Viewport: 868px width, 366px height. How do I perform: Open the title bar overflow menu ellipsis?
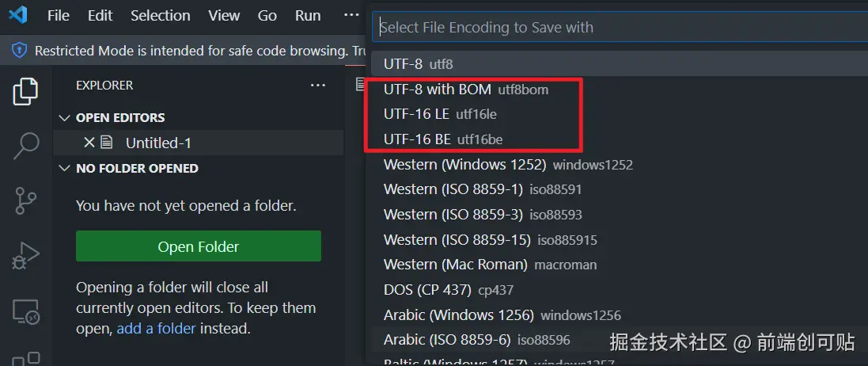pyautogui.click(x=351, y=15)
